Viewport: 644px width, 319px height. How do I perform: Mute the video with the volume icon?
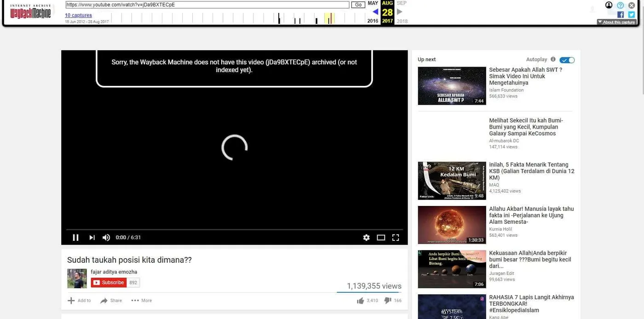(x=106, y=238)
